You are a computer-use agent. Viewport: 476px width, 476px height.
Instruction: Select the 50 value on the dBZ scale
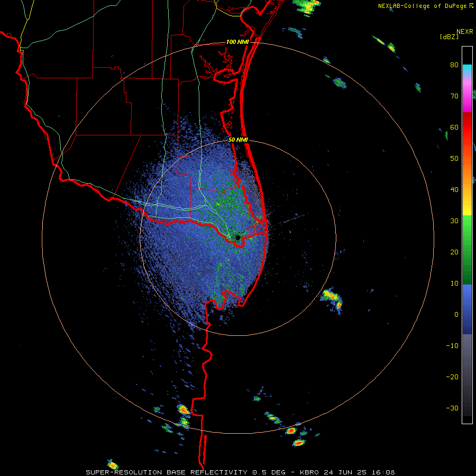(454, 159)
